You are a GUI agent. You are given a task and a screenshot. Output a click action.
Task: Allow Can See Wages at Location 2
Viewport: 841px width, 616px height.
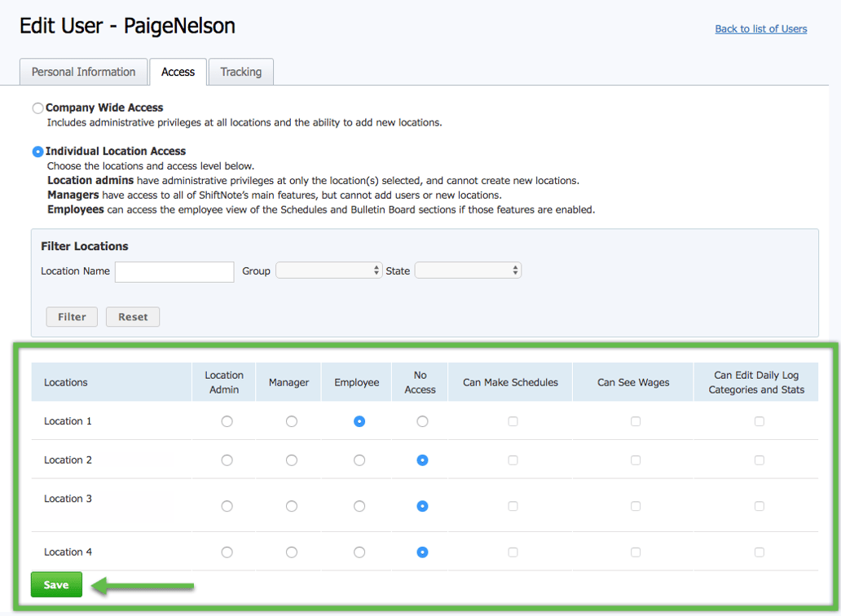(636, 460)
